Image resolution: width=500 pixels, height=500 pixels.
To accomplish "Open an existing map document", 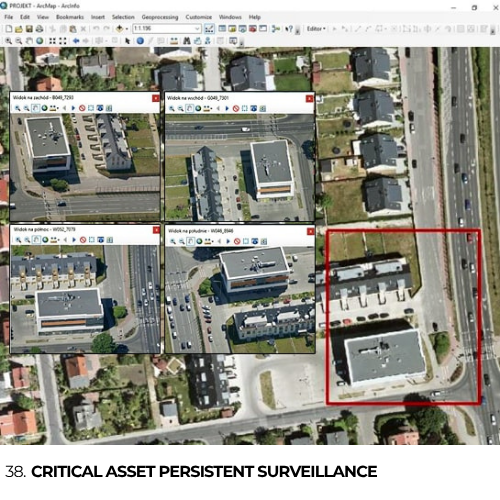I will click(19, 29).
